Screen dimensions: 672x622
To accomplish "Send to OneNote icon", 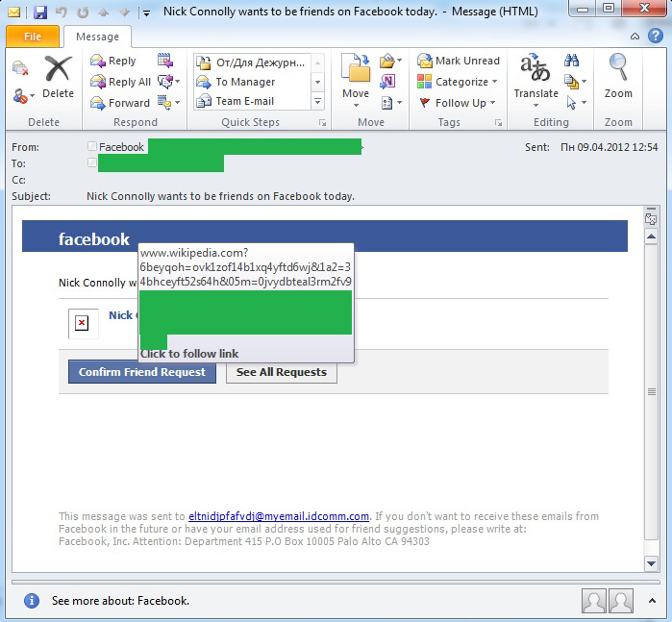I will [387, 81].
